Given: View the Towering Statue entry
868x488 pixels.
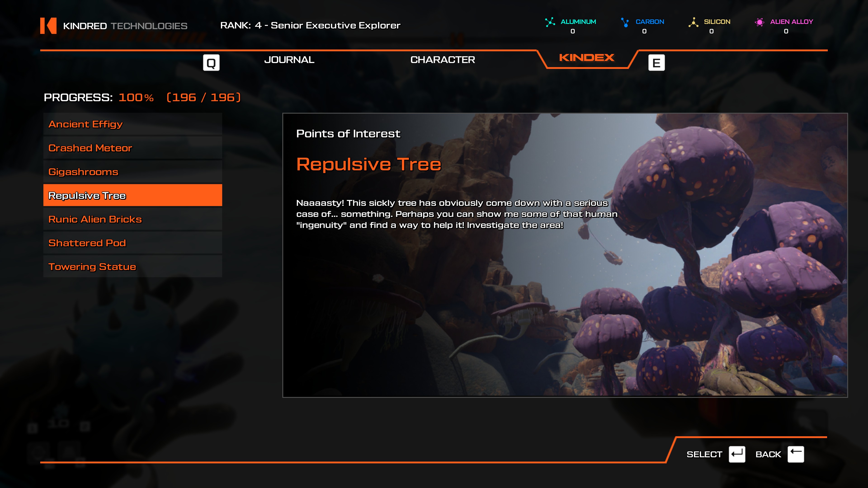Looking at the screenshot, I should pyautogui.click(x=132, y=267).
